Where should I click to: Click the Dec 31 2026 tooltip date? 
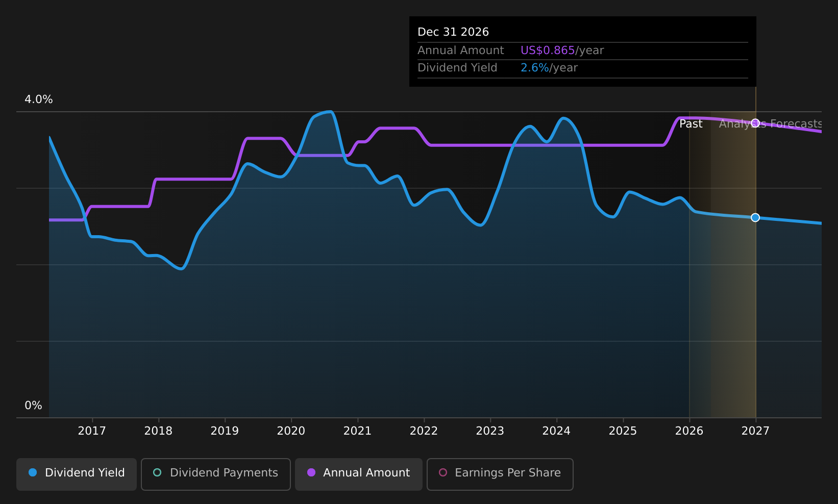[453, 32]
